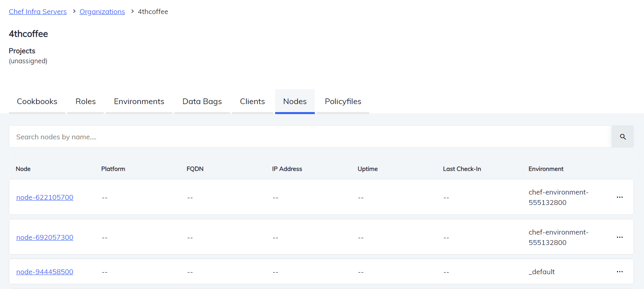
Task: Open the Environments tab
Action: tap(139, 102)
